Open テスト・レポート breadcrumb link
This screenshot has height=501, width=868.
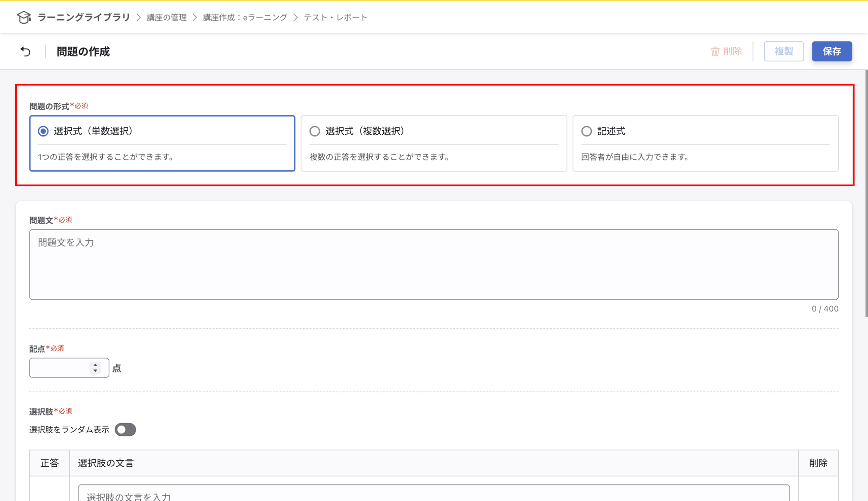(x=335, y=18)
